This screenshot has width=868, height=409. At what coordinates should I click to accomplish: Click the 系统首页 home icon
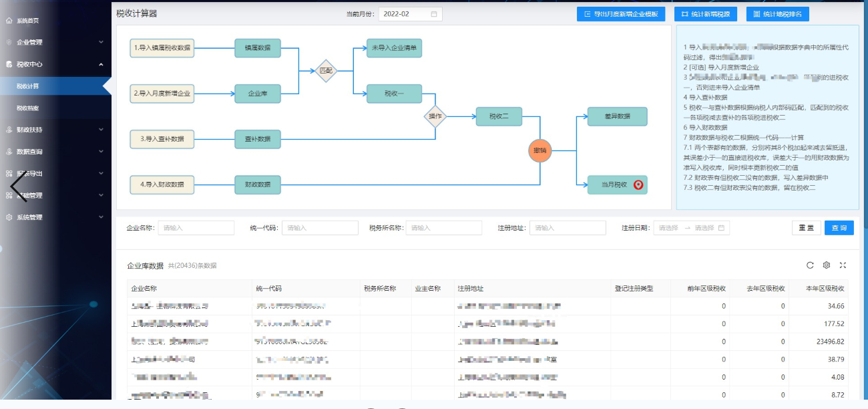(9, 21)
